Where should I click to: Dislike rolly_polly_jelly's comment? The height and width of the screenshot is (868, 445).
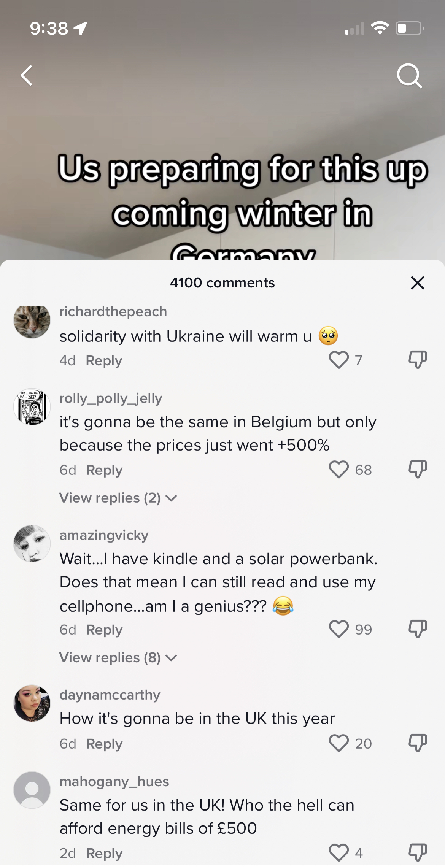click(418, 469)
